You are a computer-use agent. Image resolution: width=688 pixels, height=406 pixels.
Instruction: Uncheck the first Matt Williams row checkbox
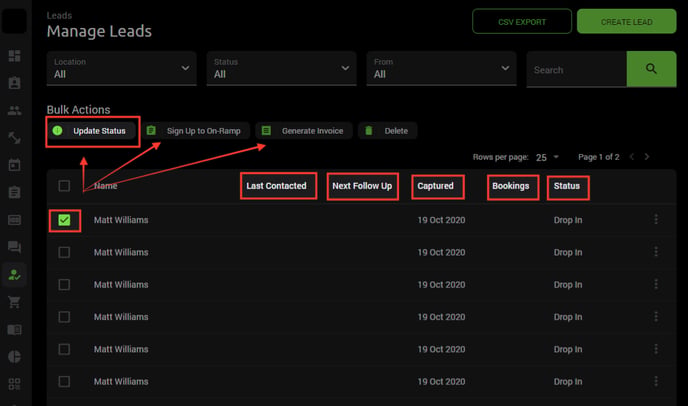(64, 220)
